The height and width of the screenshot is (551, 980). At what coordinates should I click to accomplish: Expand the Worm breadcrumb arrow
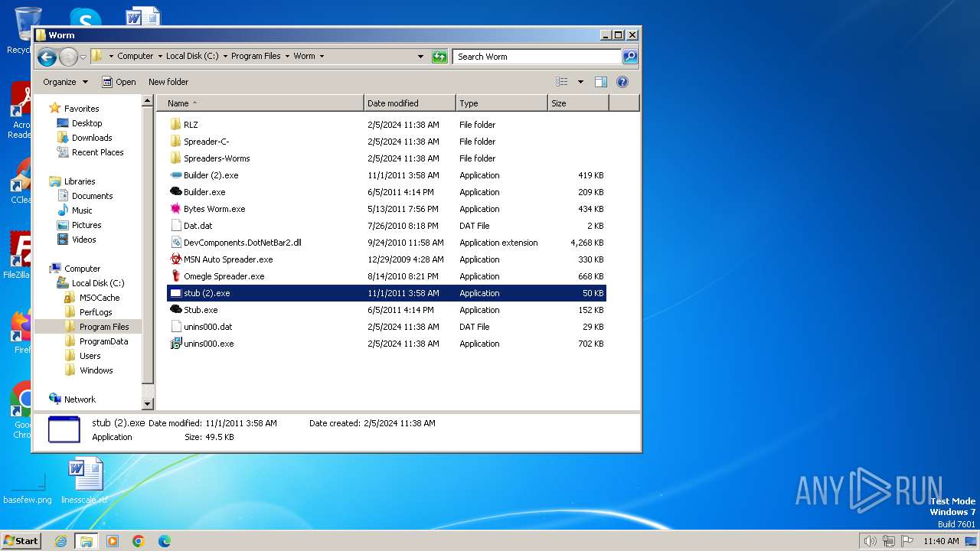(x=322, y=57)
